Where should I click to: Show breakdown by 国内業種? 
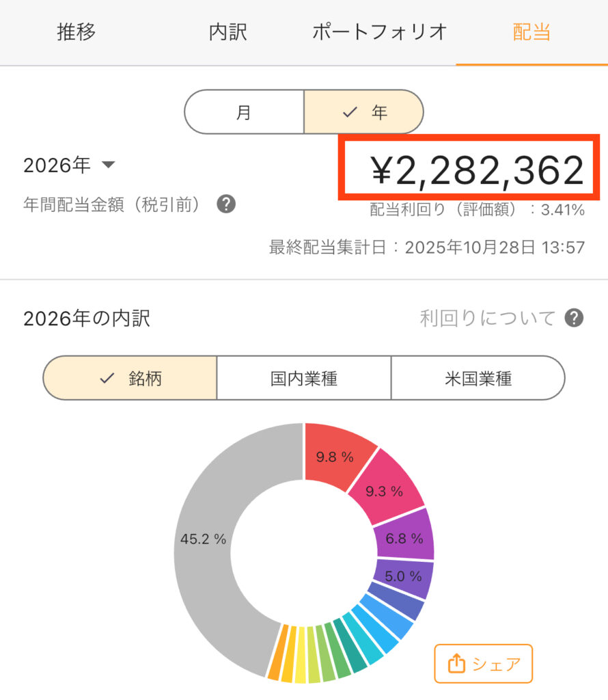click(303, 378)
